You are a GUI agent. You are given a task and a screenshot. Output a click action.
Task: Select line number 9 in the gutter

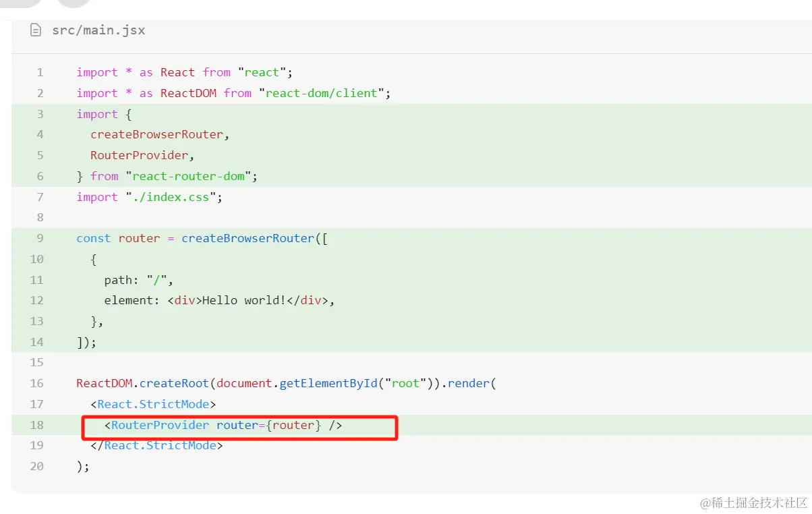pos(40,238)
